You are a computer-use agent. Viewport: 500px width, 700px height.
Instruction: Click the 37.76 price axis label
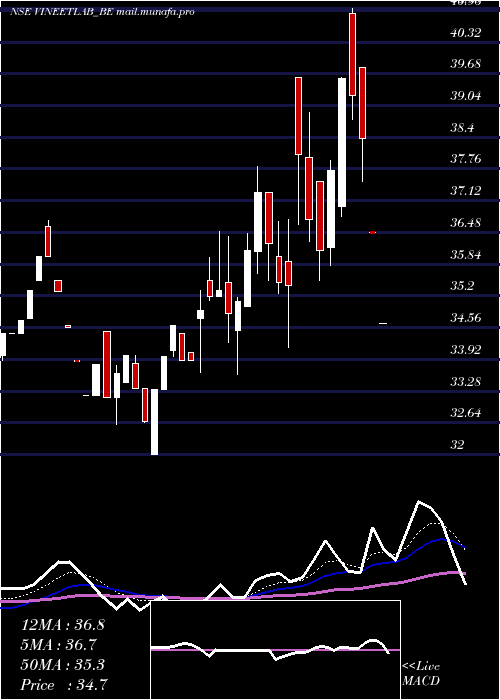466,159
